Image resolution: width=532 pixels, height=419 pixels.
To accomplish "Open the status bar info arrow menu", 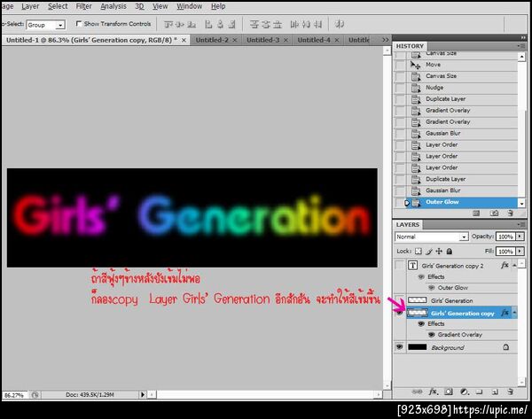I will coord(143,394).
